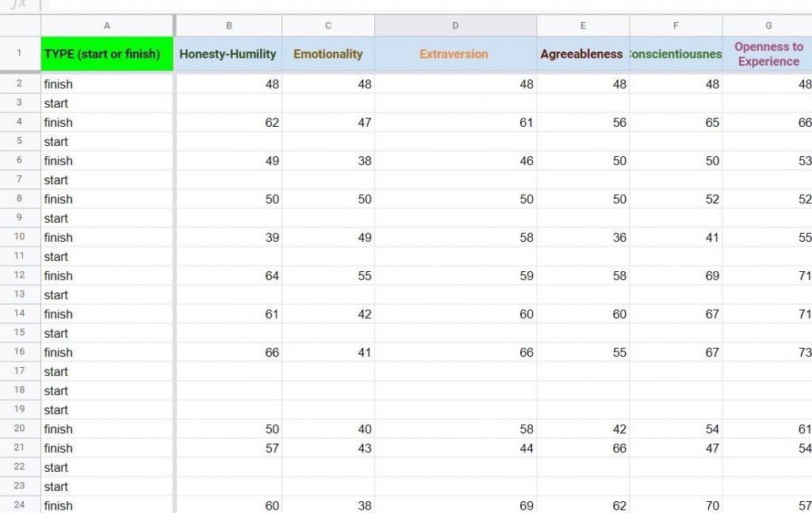
Task: Click Openness value 66 in row 4
Action: (768, 122)
